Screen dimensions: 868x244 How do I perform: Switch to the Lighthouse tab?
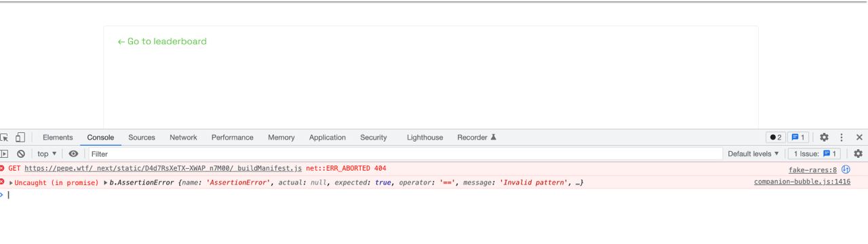point(425,137)
